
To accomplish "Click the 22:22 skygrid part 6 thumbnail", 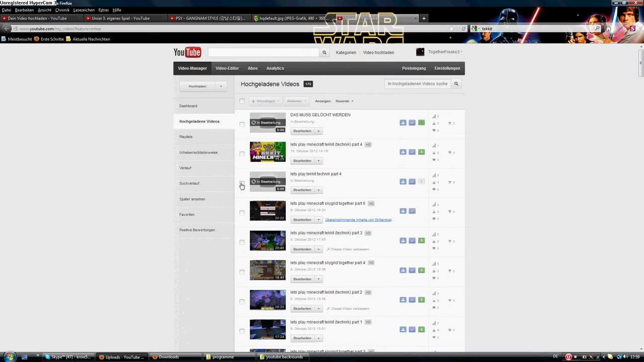I will point(268,211).
